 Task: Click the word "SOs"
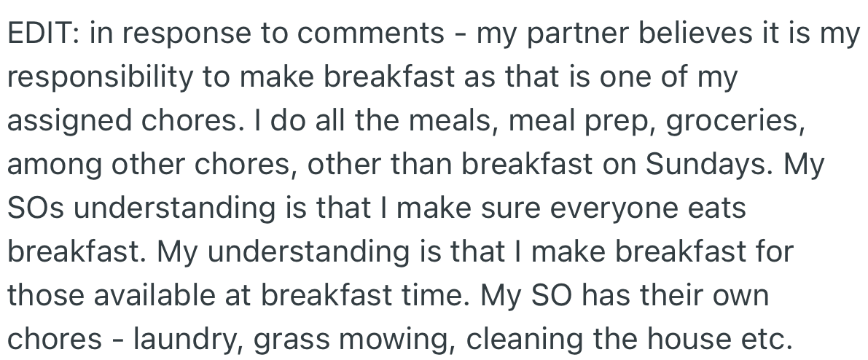coord(35,208)
